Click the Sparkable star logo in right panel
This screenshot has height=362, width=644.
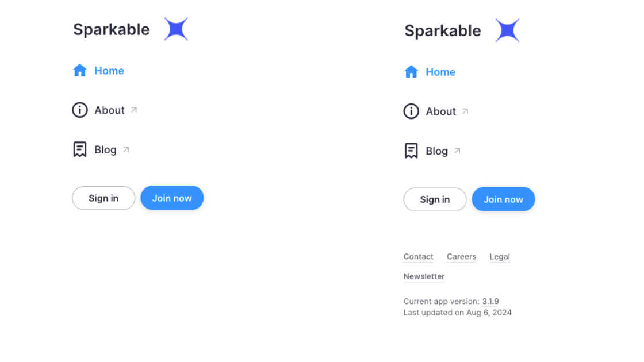(507, 30)
